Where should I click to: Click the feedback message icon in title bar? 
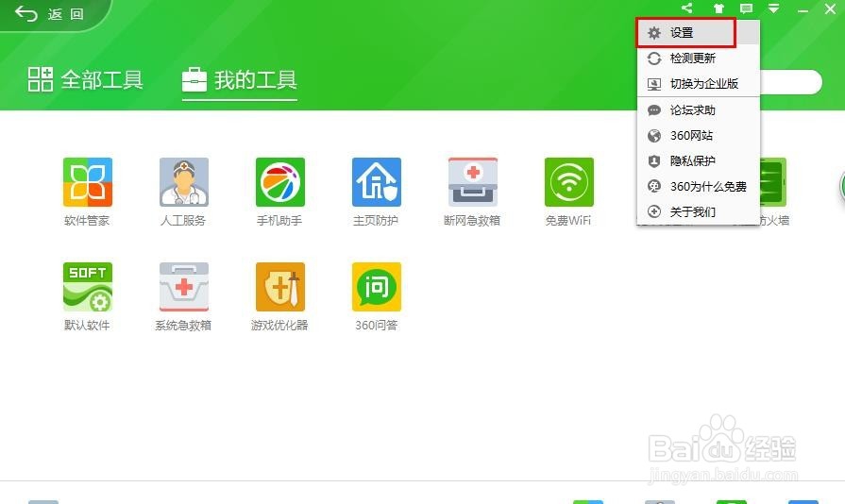(x=747, y=8)
